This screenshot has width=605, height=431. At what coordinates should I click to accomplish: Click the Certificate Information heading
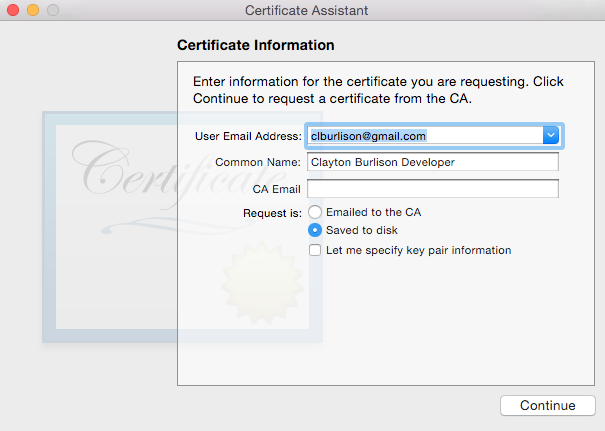[x=255, y=45]
